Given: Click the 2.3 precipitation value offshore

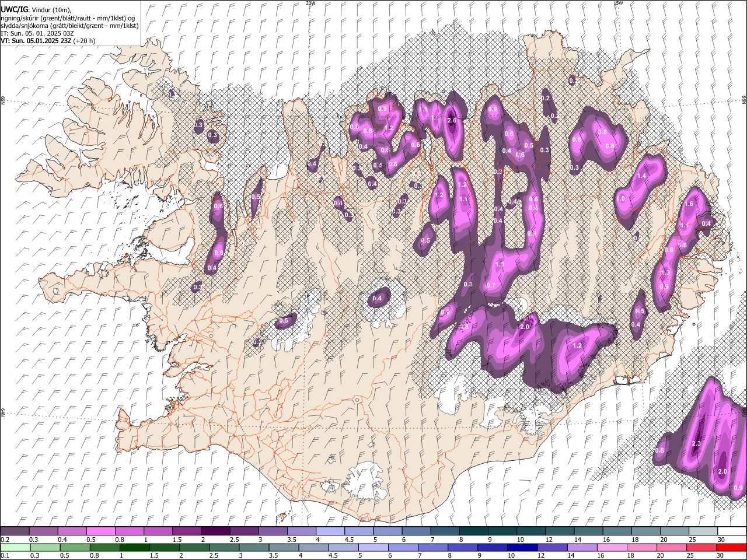Looking at the screenshot, I should click(696, 444).
